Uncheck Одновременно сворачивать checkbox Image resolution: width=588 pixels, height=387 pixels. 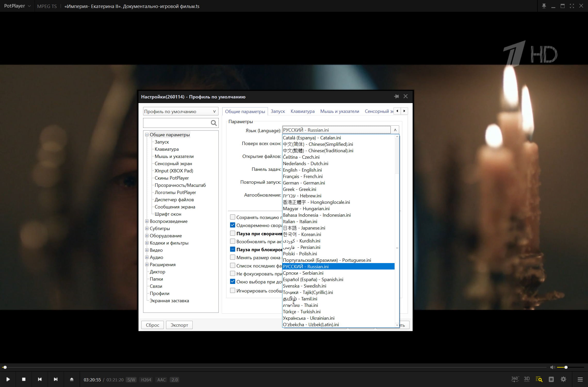[232, 225]
